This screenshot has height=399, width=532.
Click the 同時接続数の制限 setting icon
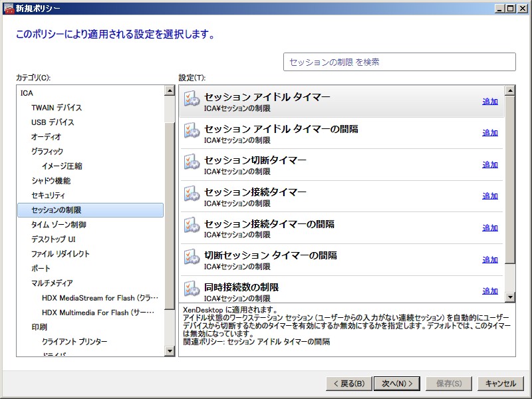point(192,291)
